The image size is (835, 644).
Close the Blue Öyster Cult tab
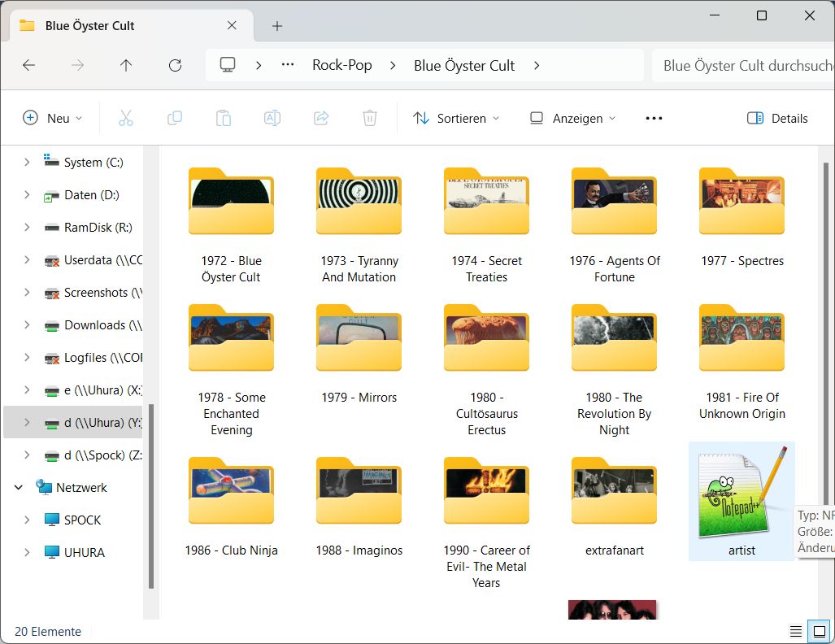[x=232, y=25]
